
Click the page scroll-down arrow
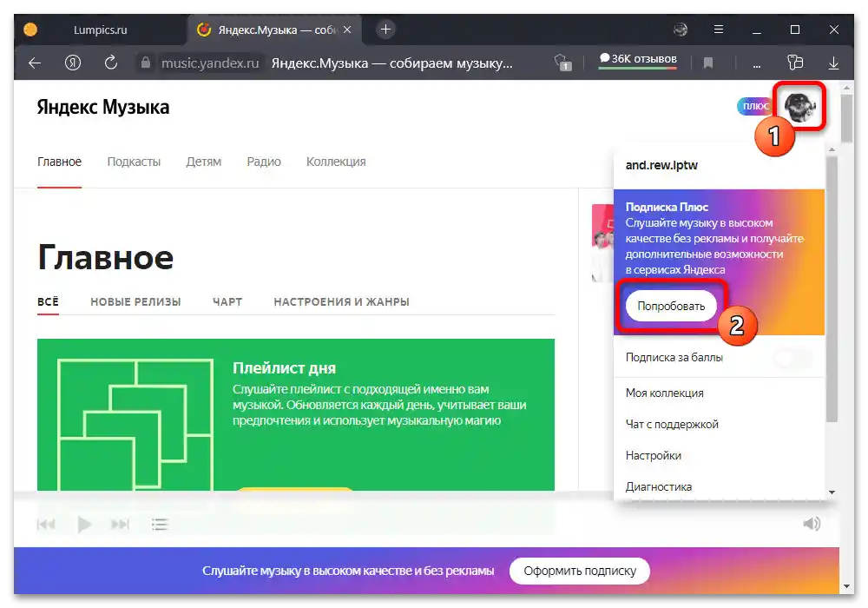click(x=846, y=585)
